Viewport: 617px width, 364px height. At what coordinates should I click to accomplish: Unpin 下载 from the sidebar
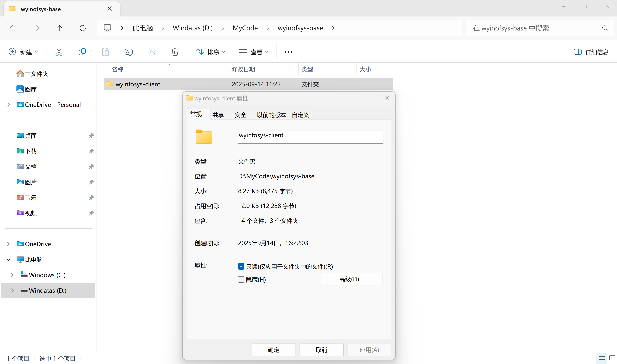click(x=91, y=151)
